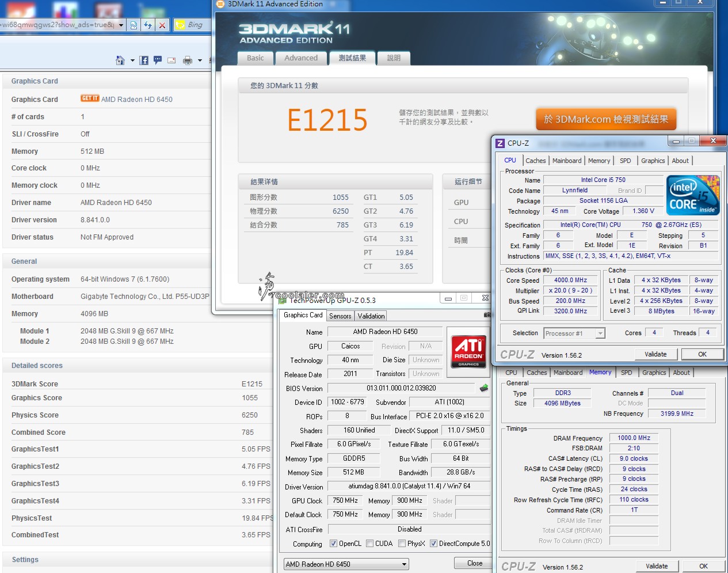The width and height of the screenshot is (728, 573).
Task: Click the CPU-Z purple Z title icon
Action: (x=500, y=143)
